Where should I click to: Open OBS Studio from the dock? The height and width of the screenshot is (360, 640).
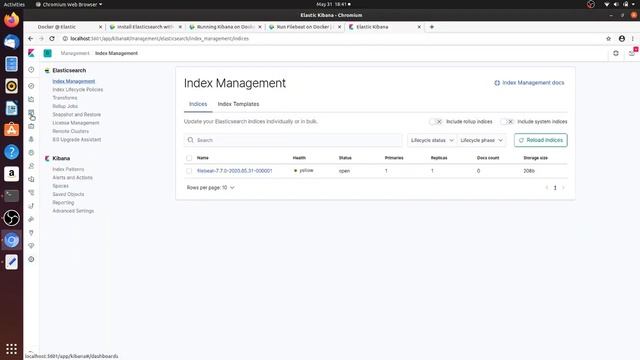tap(11, 218)
